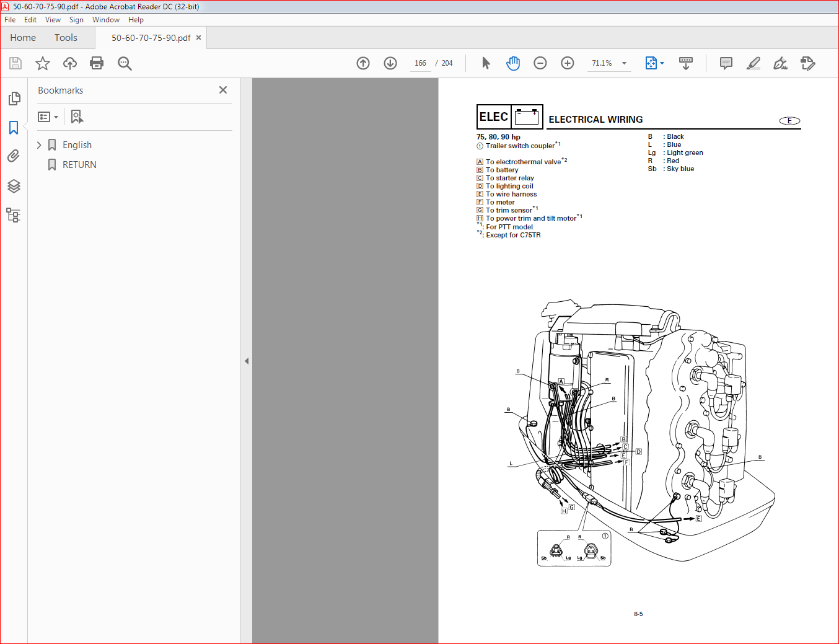Click the scrolling mode keyboard icon

[686, 63]
